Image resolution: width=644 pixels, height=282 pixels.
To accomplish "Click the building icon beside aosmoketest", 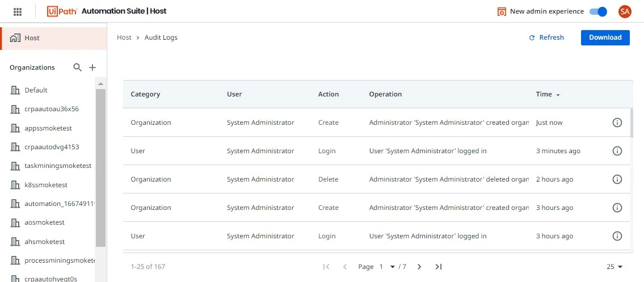I will coord(15,222).
